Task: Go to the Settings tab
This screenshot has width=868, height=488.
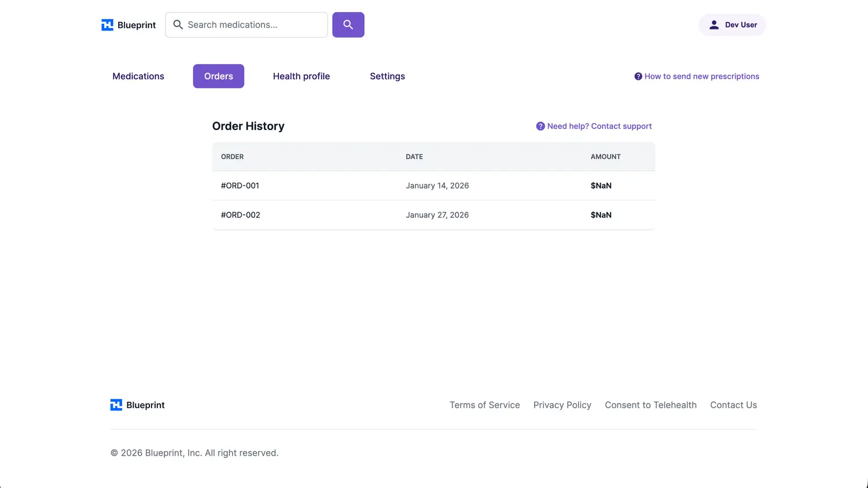Action: pyautogui.click(x=387, y=76)
